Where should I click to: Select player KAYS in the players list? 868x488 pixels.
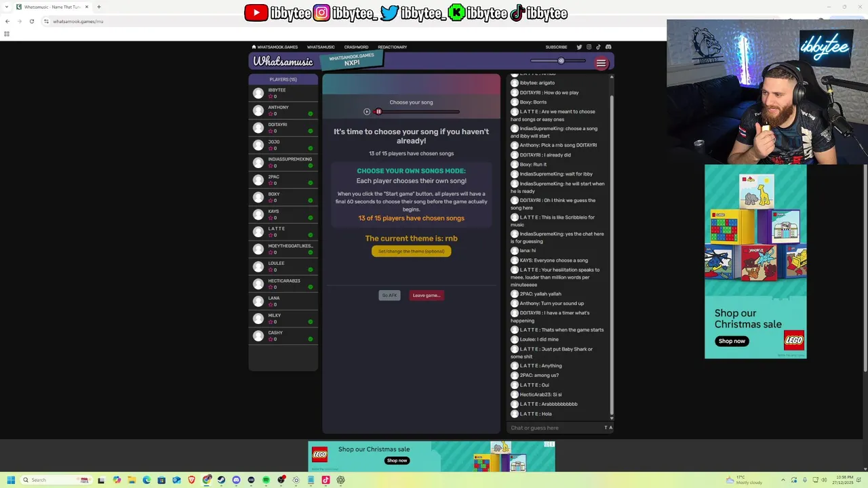click(x=283, y=215)
